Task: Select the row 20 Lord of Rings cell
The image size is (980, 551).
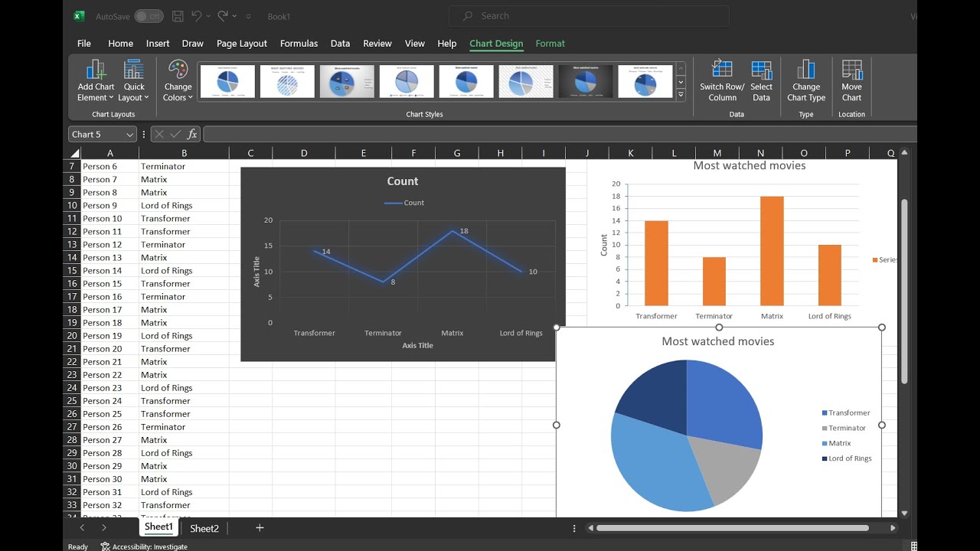Action: point(184,336)
